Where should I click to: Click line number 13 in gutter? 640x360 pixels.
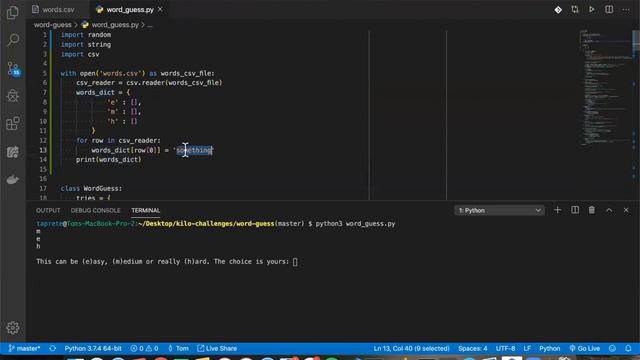coord(43,150)
